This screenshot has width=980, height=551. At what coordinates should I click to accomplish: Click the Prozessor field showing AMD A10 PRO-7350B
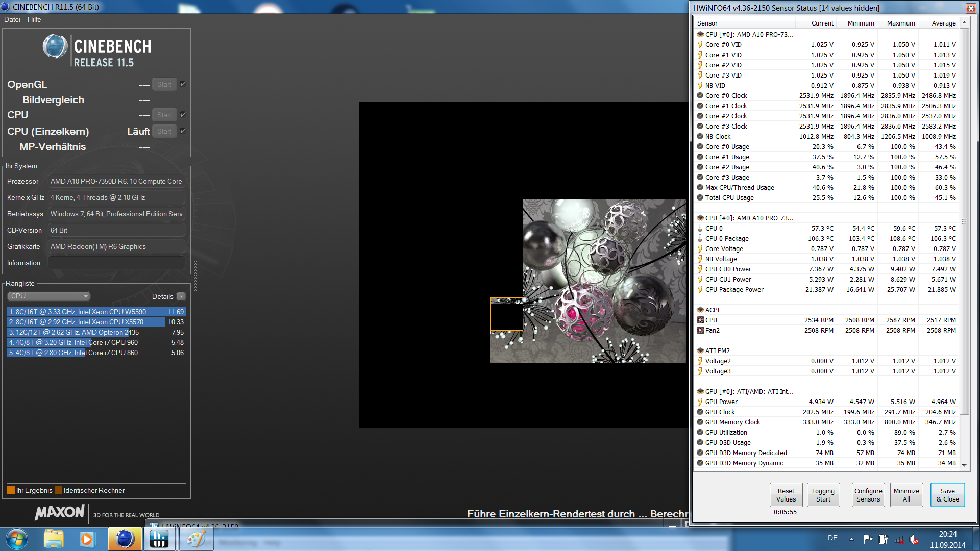116,182
